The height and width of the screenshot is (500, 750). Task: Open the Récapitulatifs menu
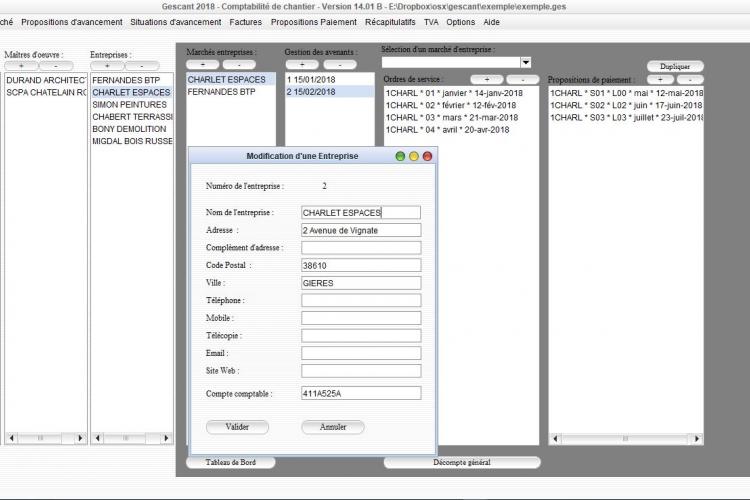pos(390,22)
